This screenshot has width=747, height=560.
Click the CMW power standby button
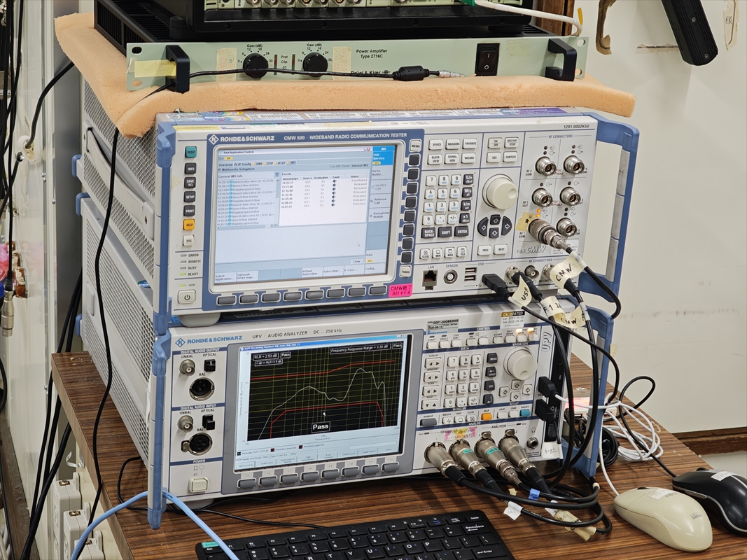point(187,297)
